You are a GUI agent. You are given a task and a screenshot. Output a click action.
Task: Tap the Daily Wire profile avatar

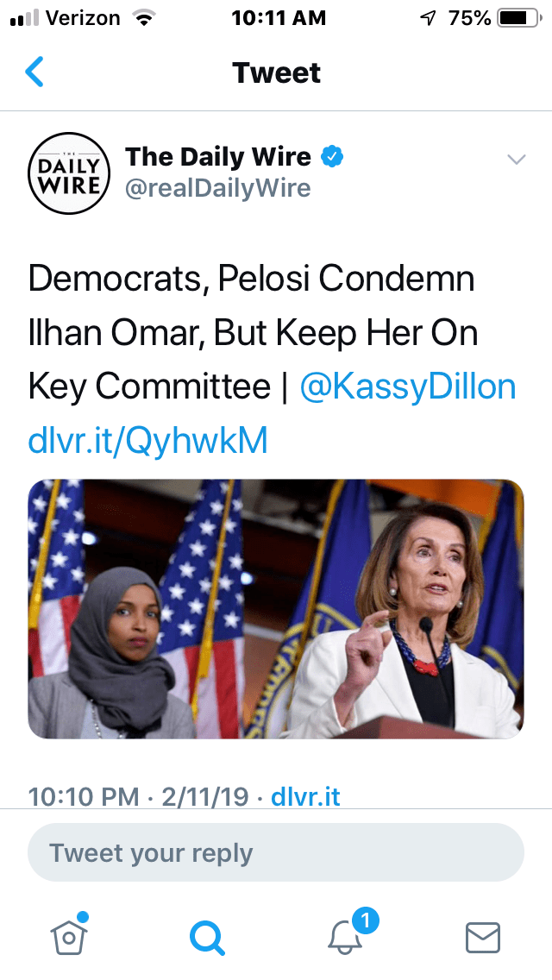[69, 173]
